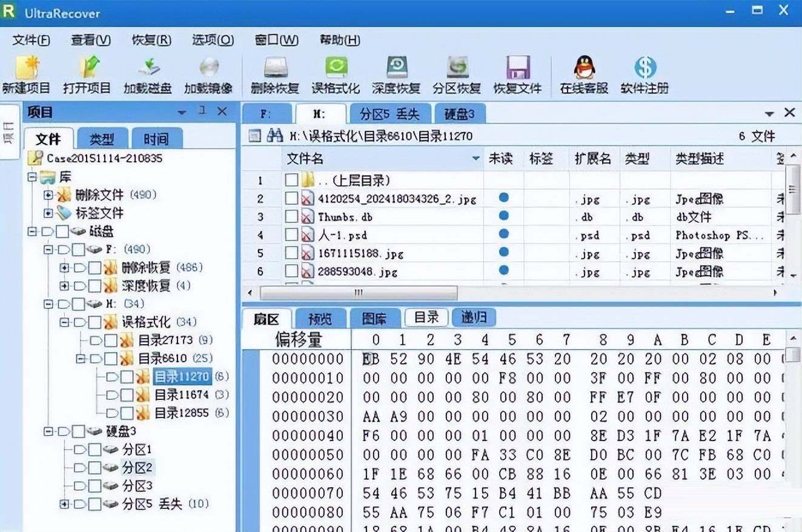
Task: Click the 新建项目 toolbar icon
Action: coord(27,68)
